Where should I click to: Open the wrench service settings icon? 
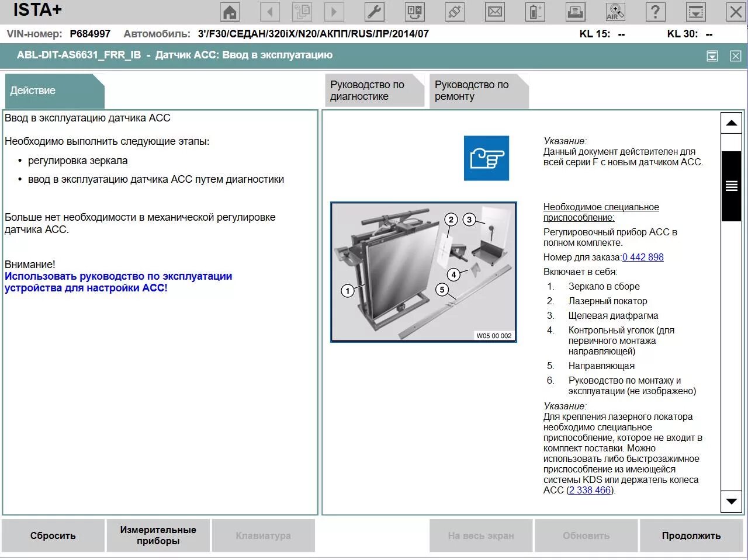pos(375,12)
